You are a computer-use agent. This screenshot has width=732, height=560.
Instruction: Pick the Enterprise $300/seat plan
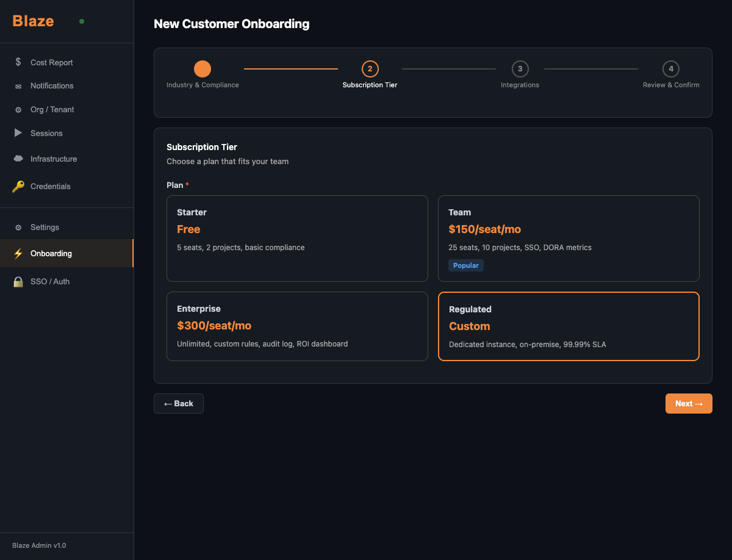coord(297,326)
